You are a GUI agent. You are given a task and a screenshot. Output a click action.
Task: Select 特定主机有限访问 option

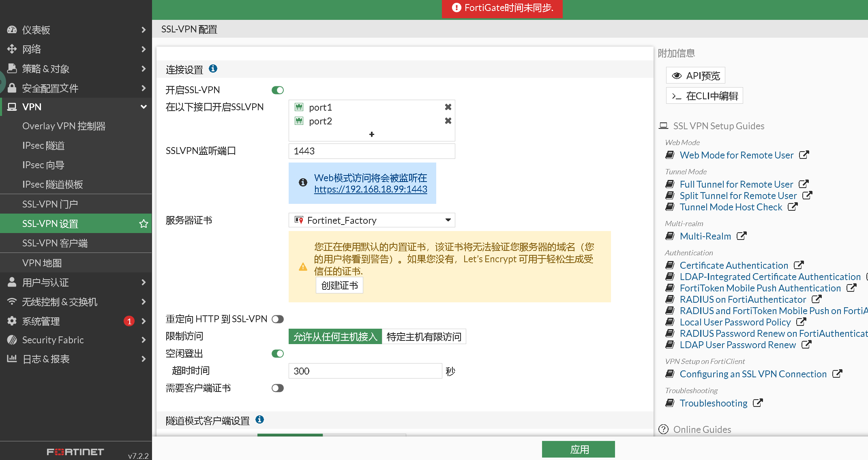point(424,337)
